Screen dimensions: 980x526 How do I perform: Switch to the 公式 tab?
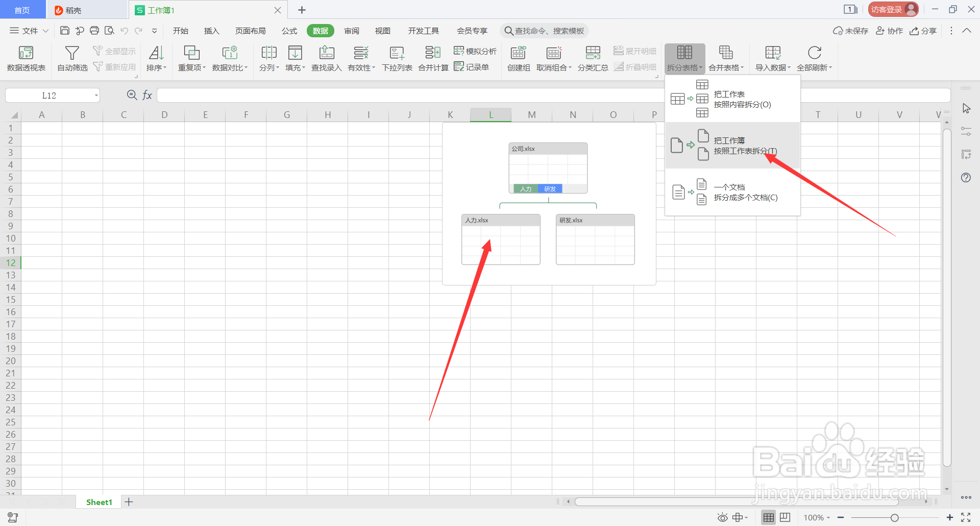289,31
